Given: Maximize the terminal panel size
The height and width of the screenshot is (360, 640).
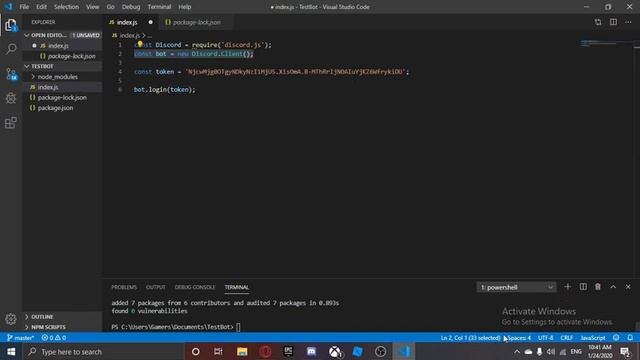Looking at the screenshot, I should (x=613, y=287).
